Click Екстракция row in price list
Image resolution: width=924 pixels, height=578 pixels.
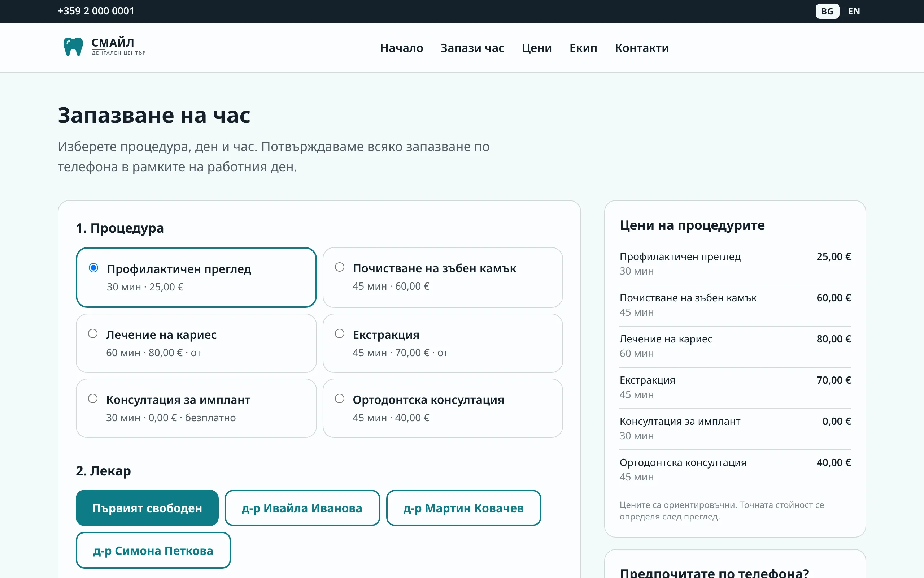[x=735, y=387]
